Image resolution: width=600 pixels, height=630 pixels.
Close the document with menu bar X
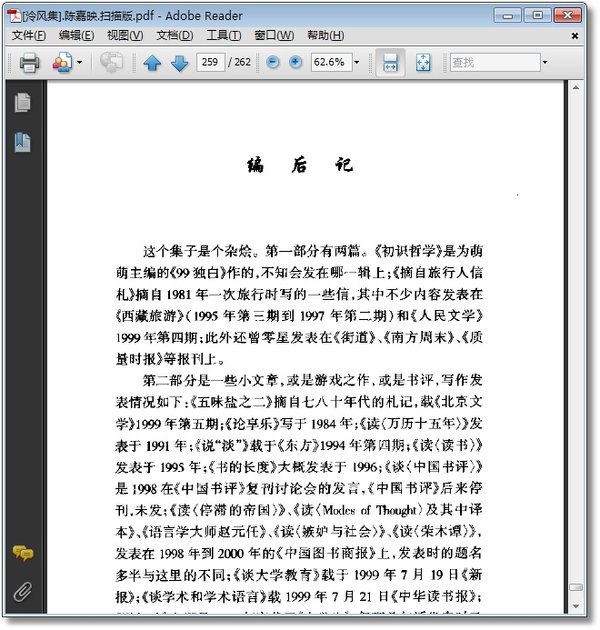click(x=575, y=36)
